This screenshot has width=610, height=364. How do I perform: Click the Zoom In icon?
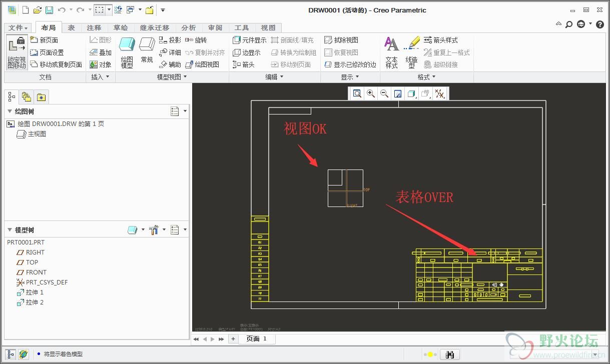[371, 93]
